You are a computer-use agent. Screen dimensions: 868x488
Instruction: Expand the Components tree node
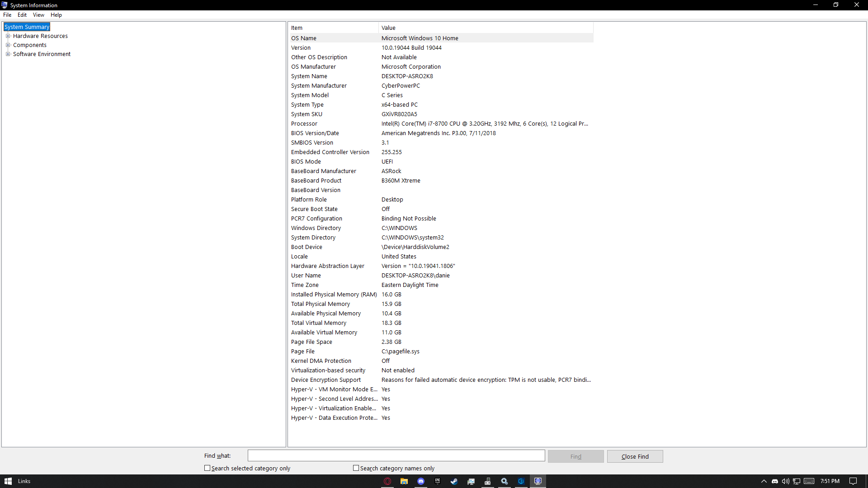coord(8,45)
